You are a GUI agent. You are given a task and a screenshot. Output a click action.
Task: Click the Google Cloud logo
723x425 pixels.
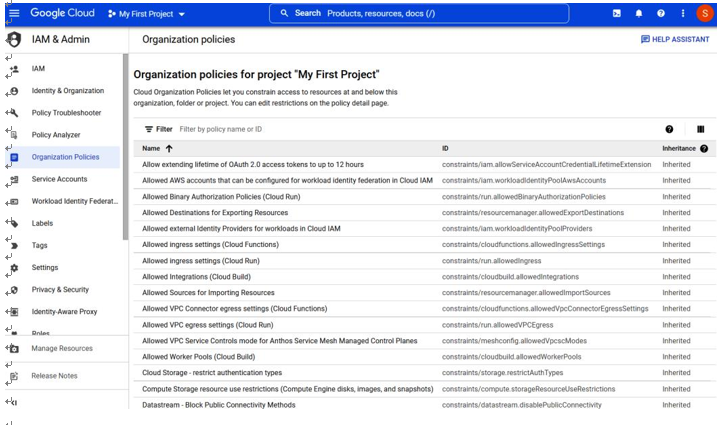(62, 13)
